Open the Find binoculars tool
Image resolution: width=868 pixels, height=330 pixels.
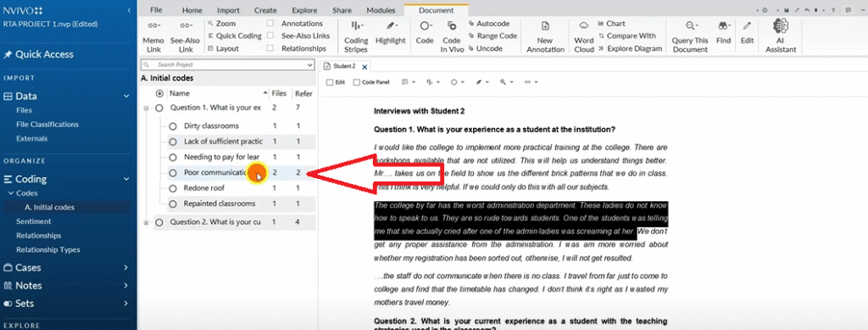point(723,33)
